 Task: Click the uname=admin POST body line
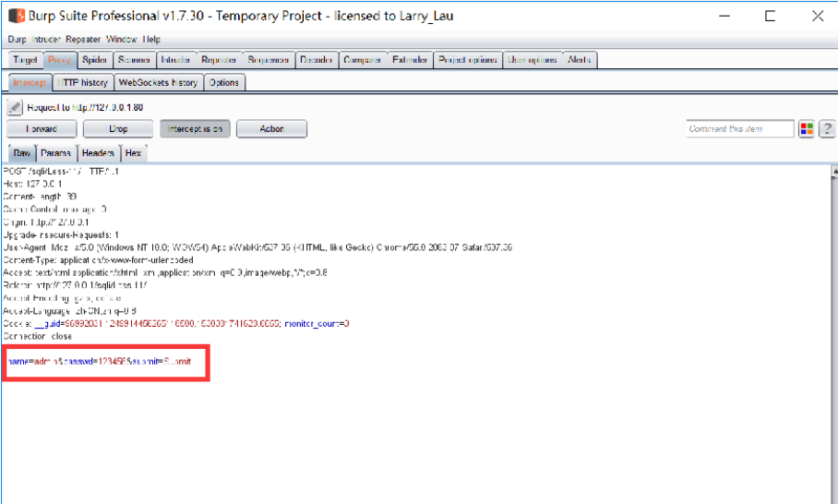[99, 362]
